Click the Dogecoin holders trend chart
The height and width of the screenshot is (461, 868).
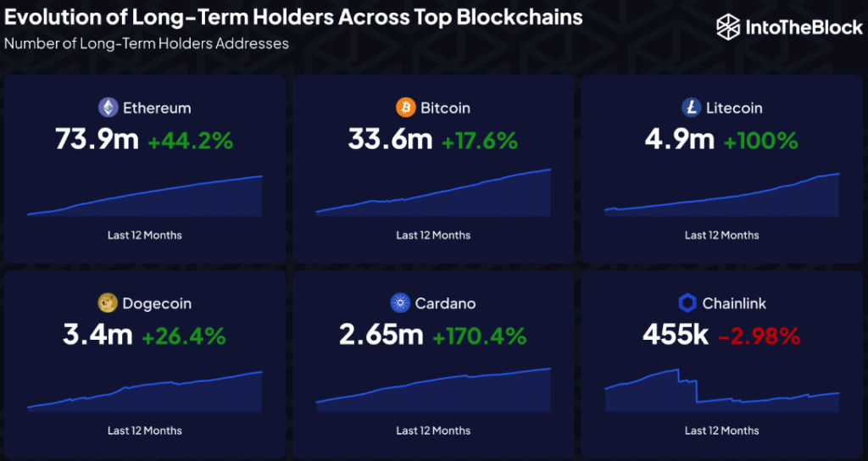point(145,392)
